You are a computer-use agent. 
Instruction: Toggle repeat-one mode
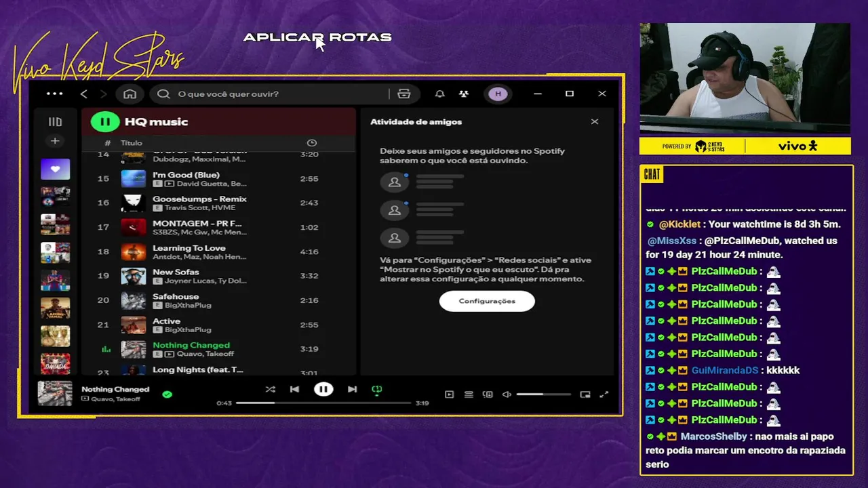coord(377,389)
